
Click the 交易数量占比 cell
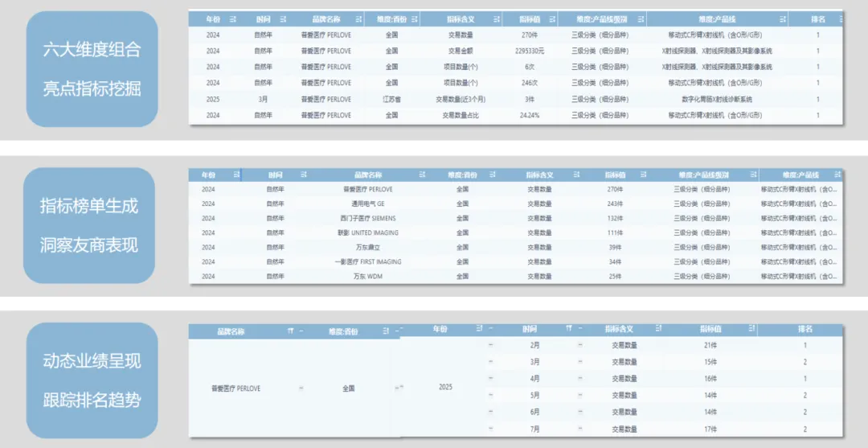[x=461, y=116]
